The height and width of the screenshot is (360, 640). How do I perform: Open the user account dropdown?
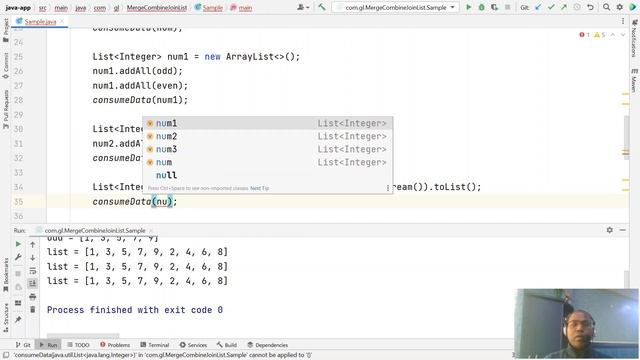303,7
